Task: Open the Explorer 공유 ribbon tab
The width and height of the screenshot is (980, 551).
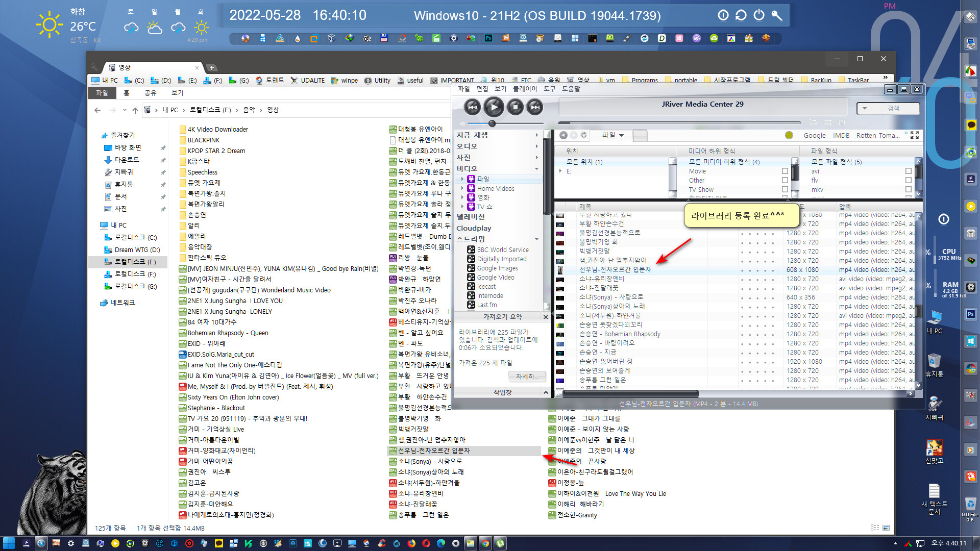Action: 150,93
